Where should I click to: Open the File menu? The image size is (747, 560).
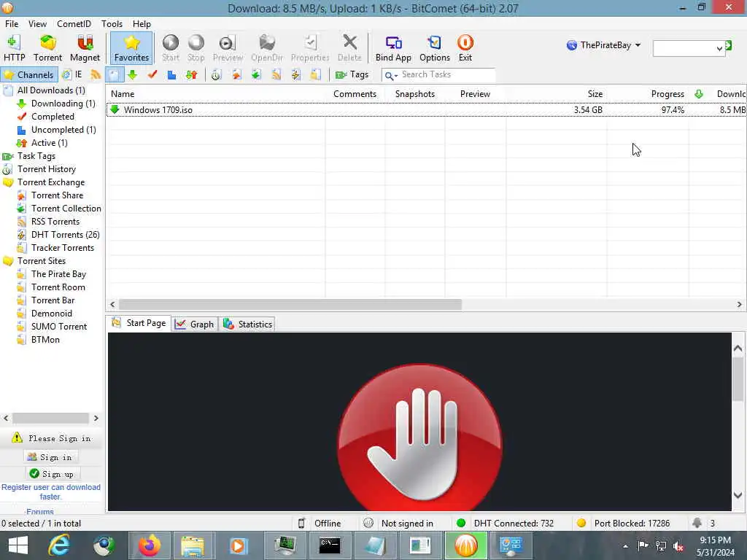point(12,24)
